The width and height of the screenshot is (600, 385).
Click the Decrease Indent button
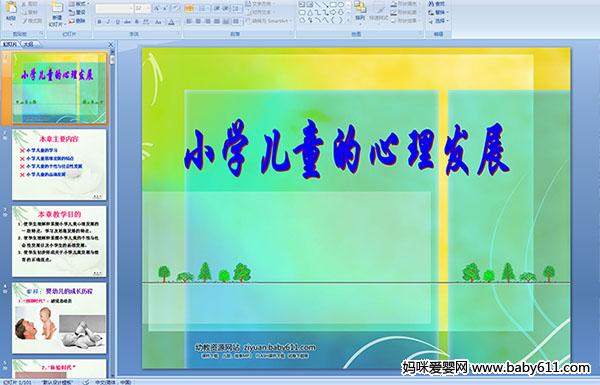(x=217, y=8)
